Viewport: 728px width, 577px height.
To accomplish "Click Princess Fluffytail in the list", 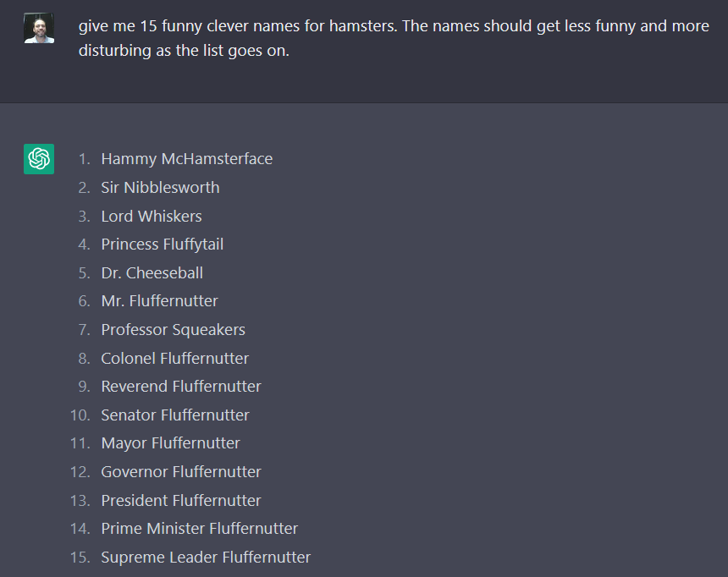I will coord(162,245).
